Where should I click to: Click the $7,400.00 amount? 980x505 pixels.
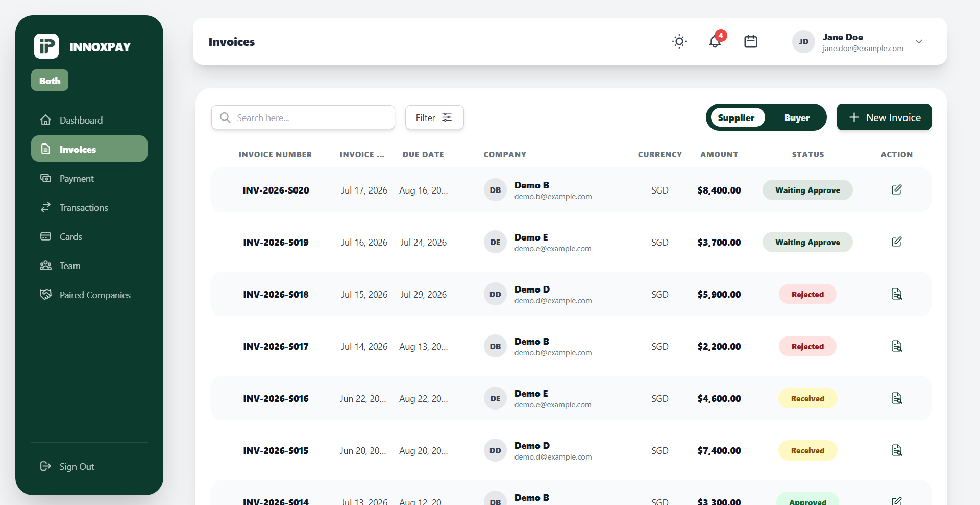point(719,450)
